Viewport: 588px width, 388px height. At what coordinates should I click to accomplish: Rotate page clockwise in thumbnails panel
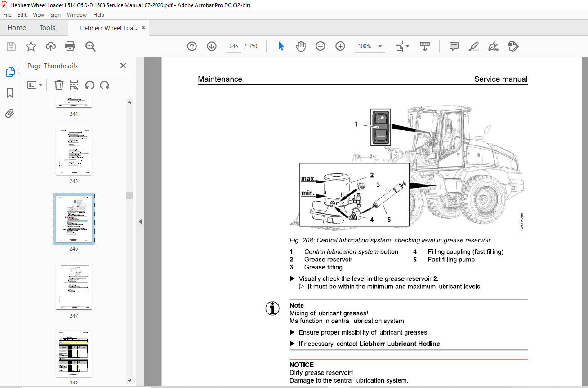pyautogui.click(x=105, y=85)
